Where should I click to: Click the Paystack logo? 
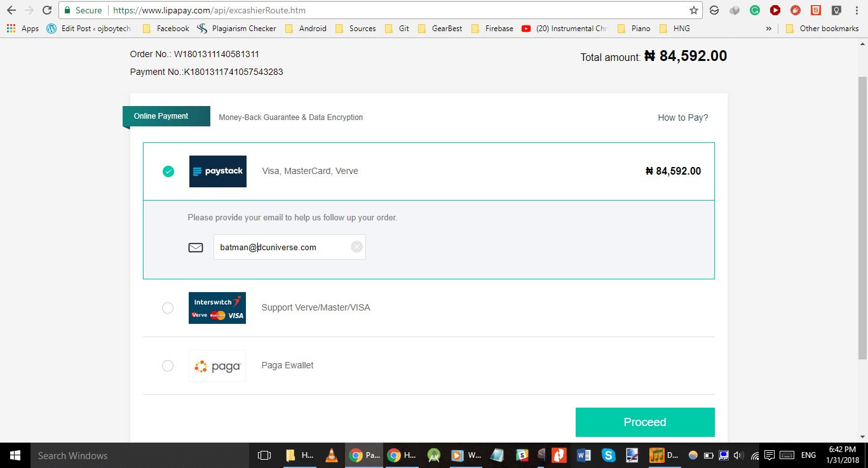click(217, 171)
